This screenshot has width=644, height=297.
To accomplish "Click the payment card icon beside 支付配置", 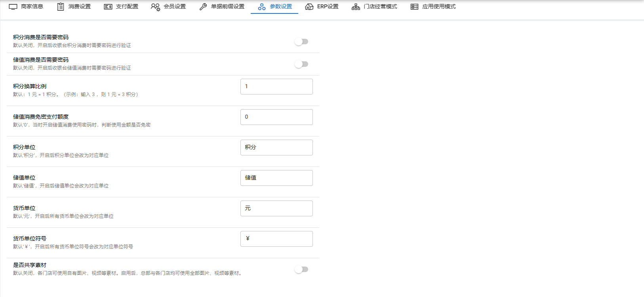I will (x=108, y=7).
